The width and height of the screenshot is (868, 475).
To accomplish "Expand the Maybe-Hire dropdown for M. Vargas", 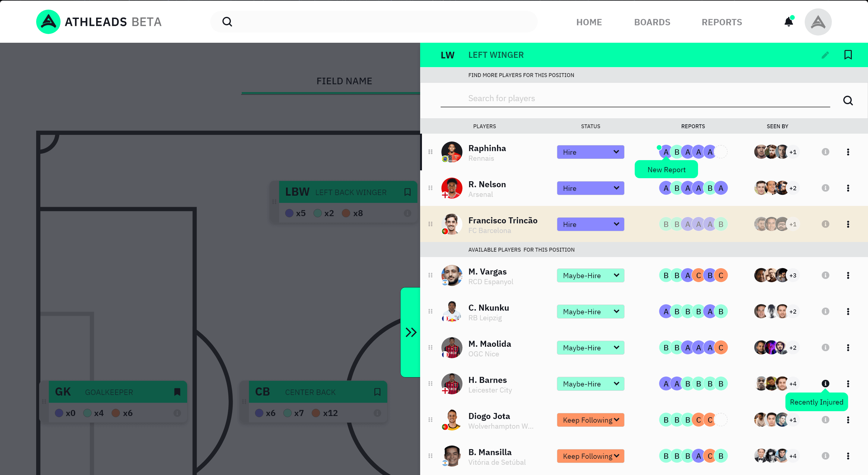I will (617, 275).
